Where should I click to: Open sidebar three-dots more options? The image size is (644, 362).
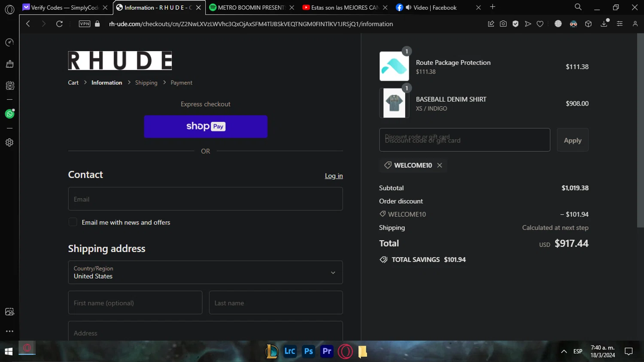click(x=9, y=331)
